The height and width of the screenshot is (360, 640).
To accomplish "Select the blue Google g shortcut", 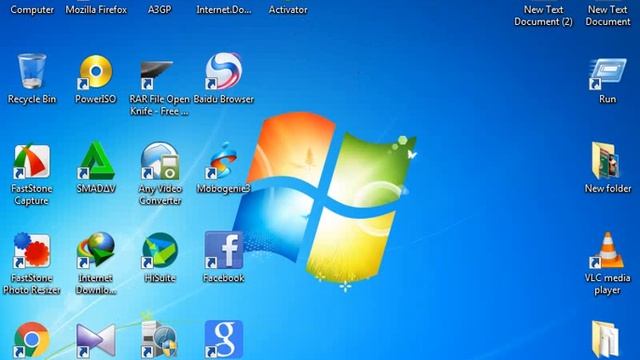I will tap(224, 340).
